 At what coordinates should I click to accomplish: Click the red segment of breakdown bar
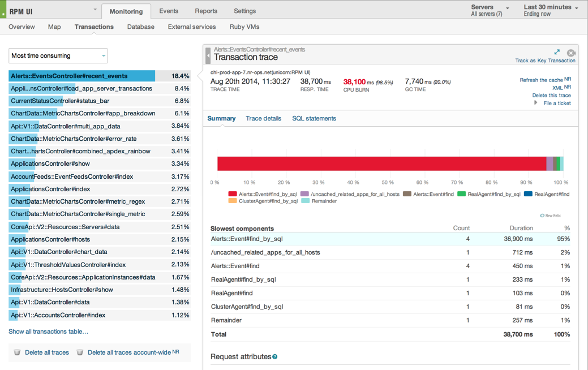coord(382,164)
